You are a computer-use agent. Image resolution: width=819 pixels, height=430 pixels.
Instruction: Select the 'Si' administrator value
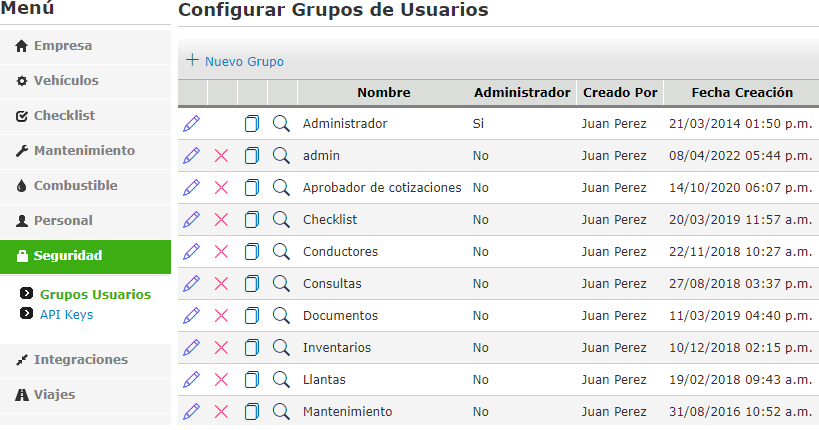pyautogui.click(x=478, y=124)
